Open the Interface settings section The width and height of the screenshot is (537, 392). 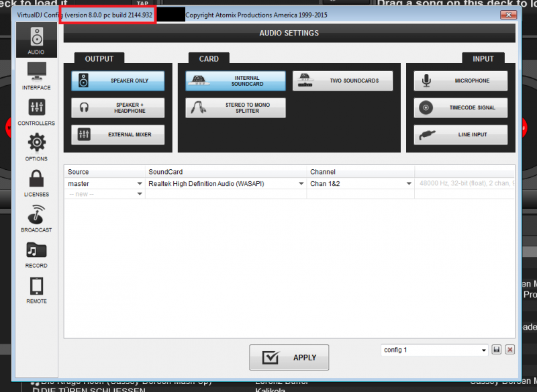36,76
